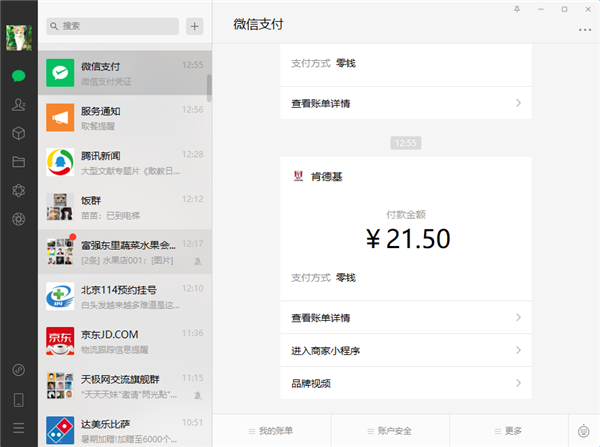The width and height of the screenshot is (600, 447).
Task: Click the chat list scrollbar
Action: (x=209, y=88)
